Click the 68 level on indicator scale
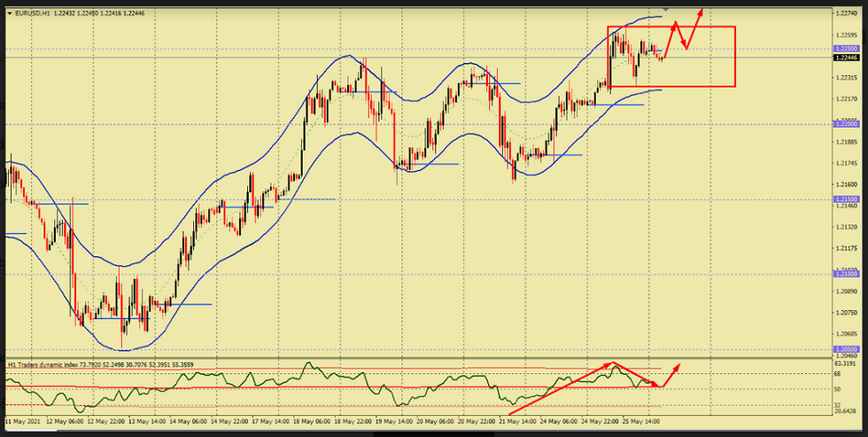Screen dimensions: 868x437 pyautogui.click(x=837, y=374)
